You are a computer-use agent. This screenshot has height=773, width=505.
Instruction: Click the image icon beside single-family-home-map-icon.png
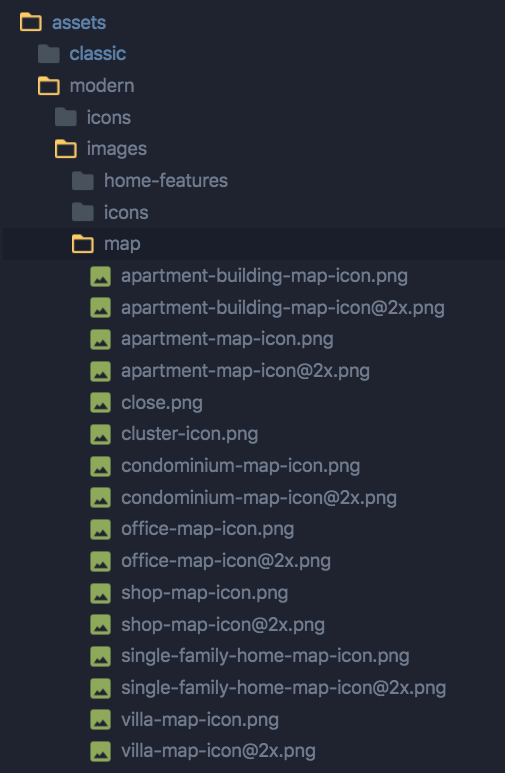(100, 657)
